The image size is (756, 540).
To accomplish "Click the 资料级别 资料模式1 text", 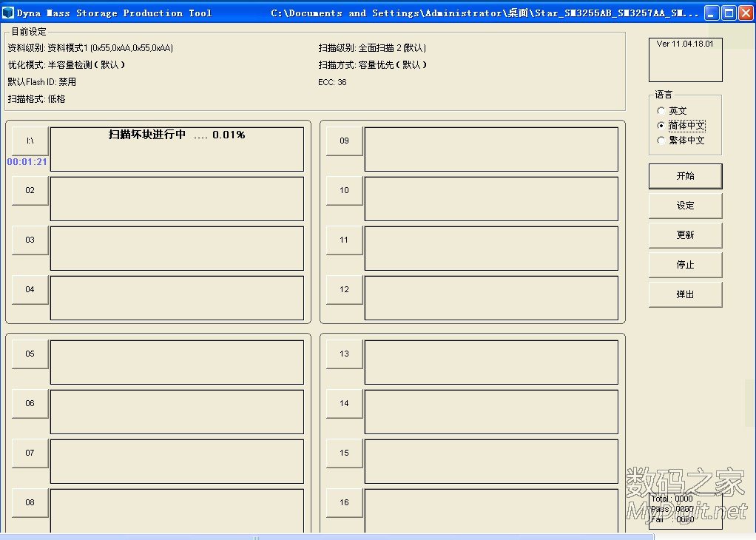I will [90, 48].
